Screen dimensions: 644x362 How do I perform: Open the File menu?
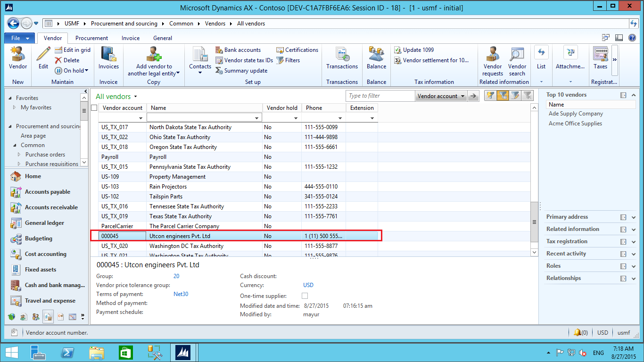pos(19,38)
